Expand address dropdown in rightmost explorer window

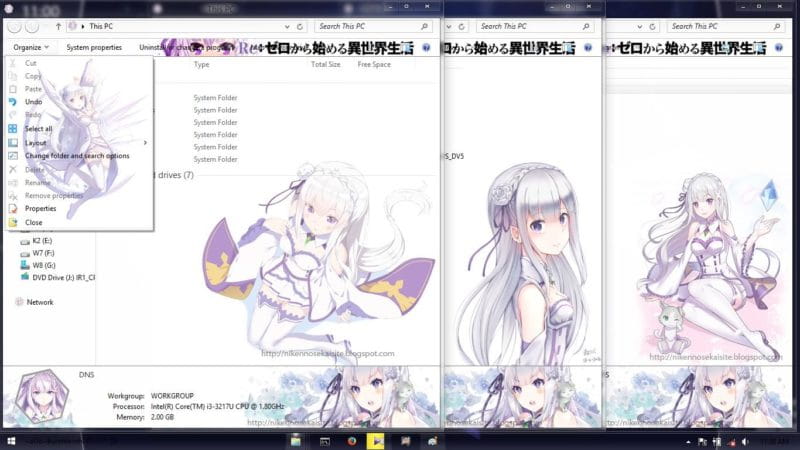click(x=640, y=27)
